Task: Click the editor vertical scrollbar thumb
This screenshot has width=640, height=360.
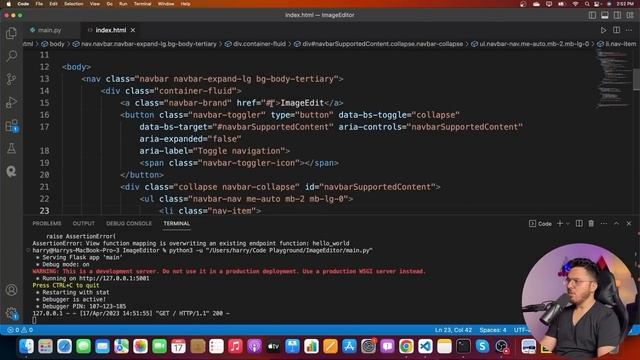Action: [x=636, y=79]
